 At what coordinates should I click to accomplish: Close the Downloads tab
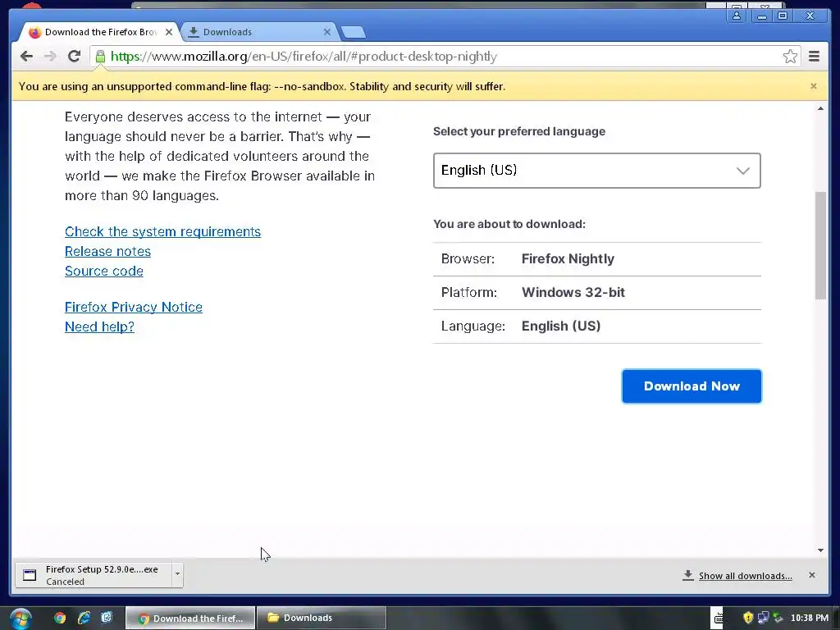326,32
